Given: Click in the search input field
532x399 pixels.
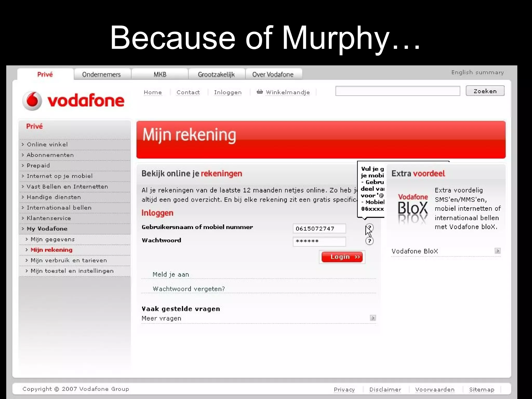Looking at the screenshot, I should 398,91.
